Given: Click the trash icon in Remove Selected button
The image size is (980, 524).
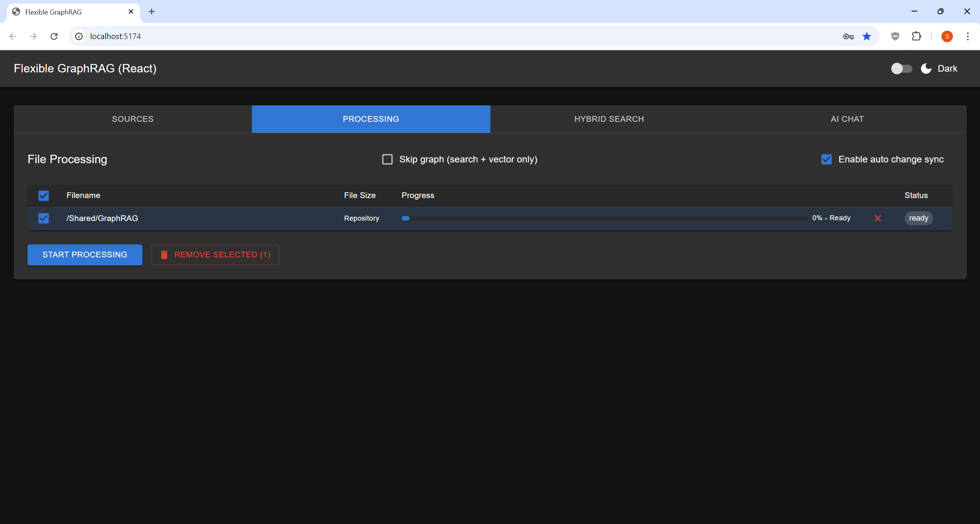Looking at the screenshot, I should (x=164, y=254).
